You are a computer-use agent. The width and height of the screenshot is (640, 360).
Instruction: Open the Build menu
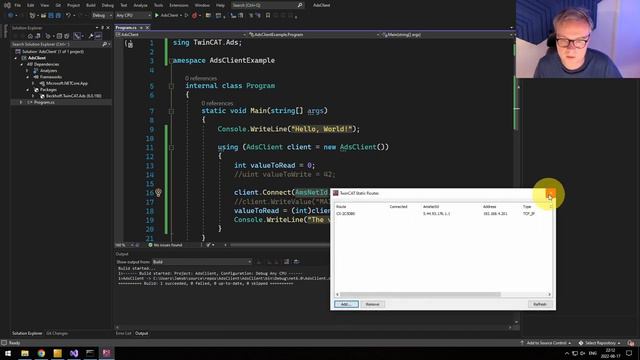click(x=91, y=5)
